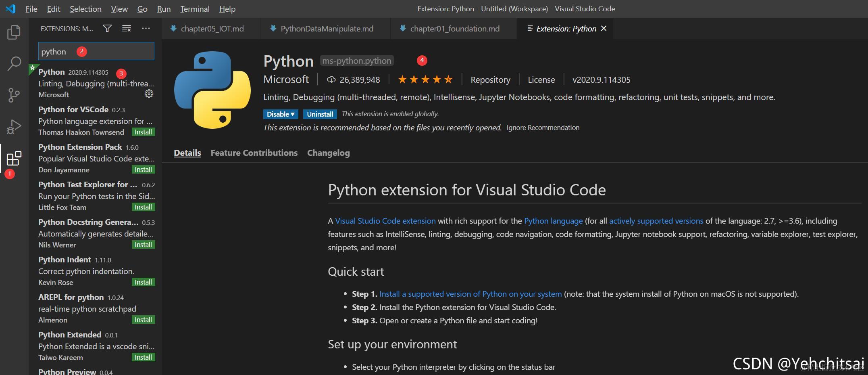This screenshot has width=868, height=375.
Task: Open manage gear for Python extension
Action: 149,94
